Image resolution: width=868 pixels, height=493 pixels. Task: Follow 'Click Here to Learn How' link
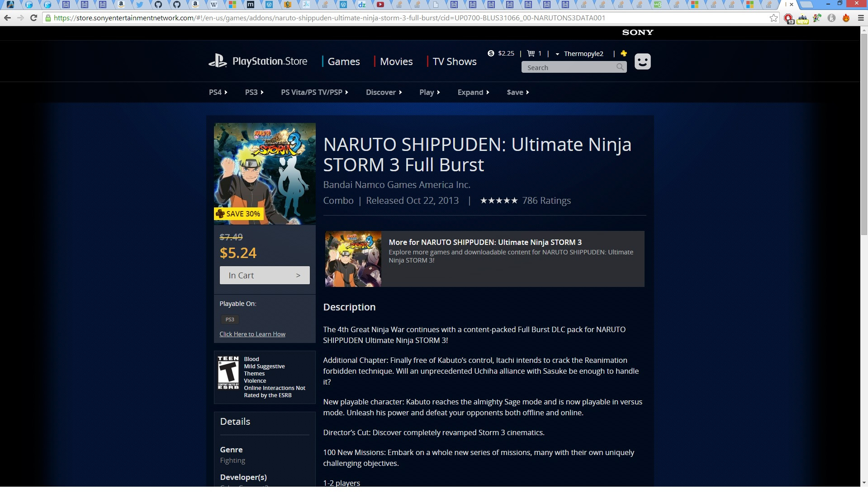[x=252, y=334]
